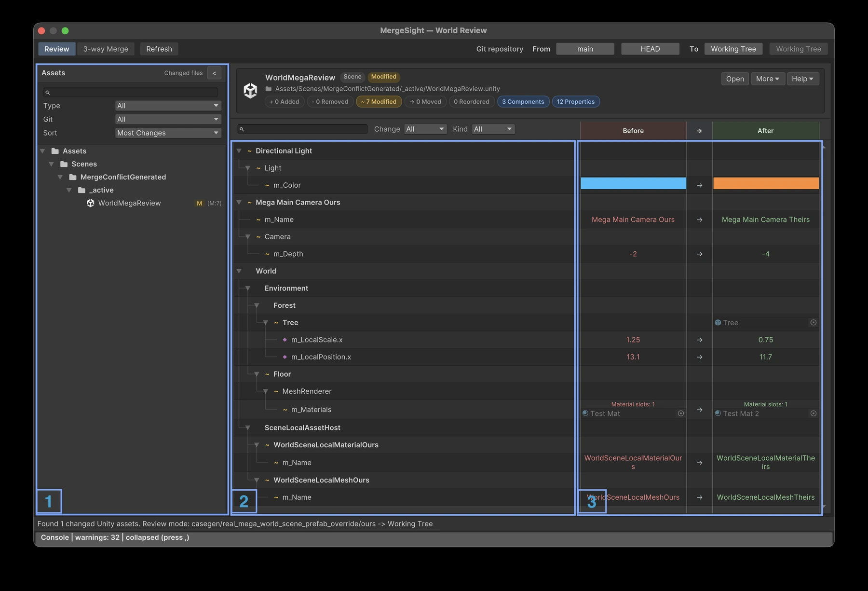Toggle the 0 Added filter chip

(x=285, y=102)
